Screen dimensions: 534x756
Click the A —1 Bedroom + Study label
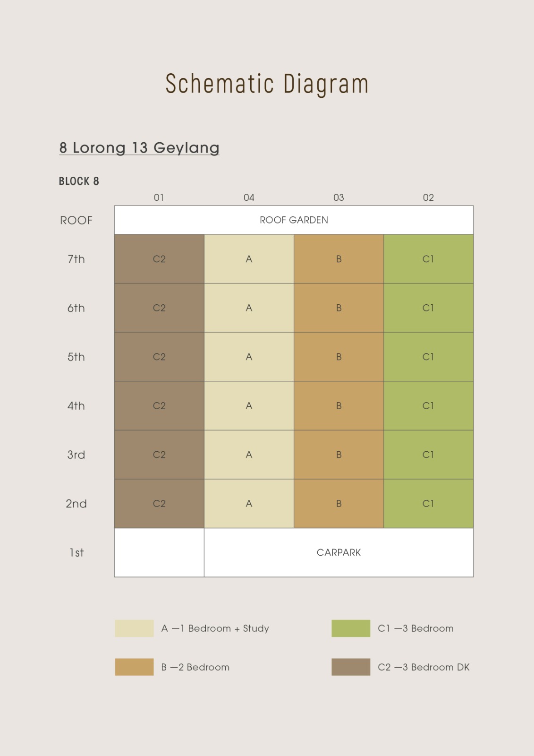coord(215,628)
